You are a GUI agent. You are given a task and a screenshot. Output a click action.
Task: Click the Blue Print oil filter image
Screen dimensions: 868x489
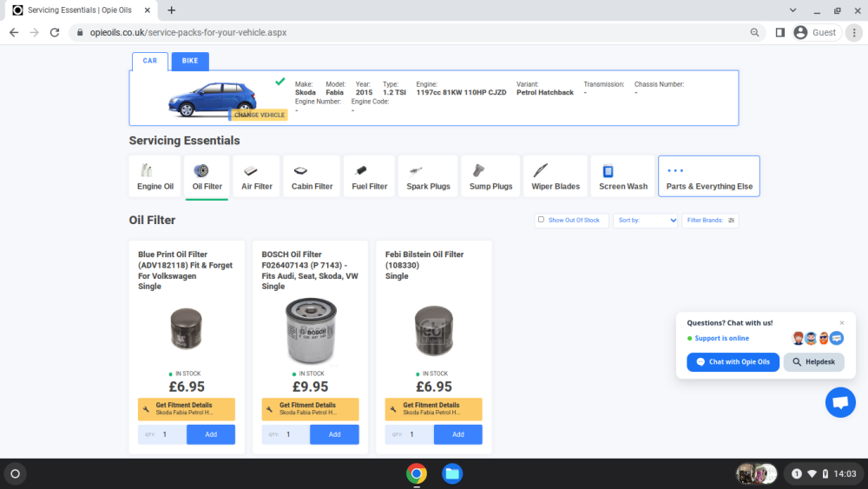[186, 329]
